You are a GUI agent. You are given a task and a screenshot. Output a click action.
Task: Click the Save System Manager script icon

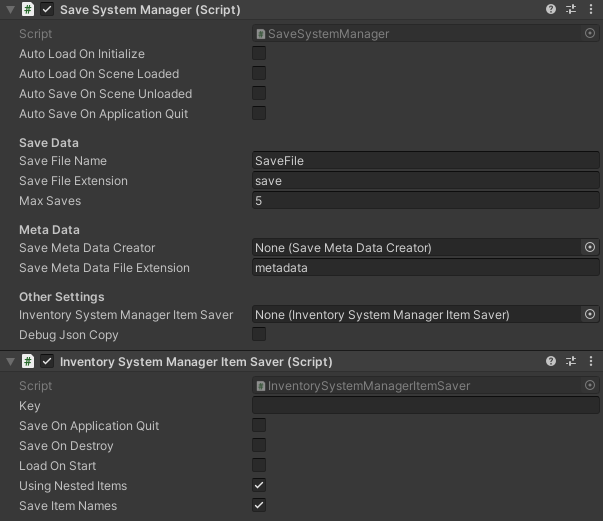pyautogui.click(x=28, y=9)
